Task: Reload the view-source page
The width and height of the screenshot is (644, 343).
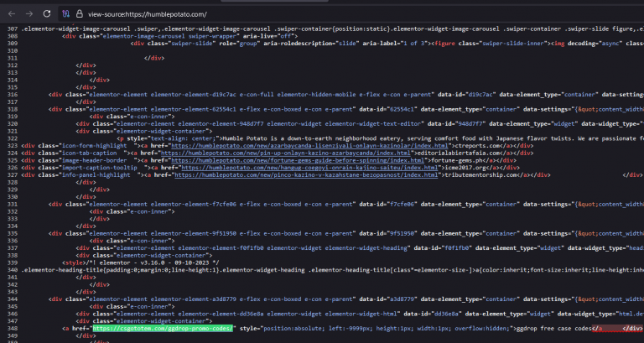Action: (x=47, y=14)
